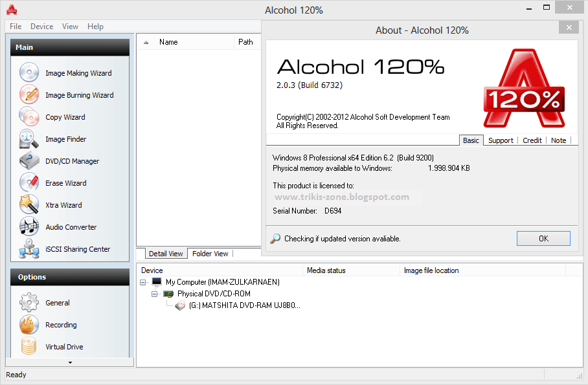
Task: Open the Audio Converter notes icon
Action: click(29, 227)
